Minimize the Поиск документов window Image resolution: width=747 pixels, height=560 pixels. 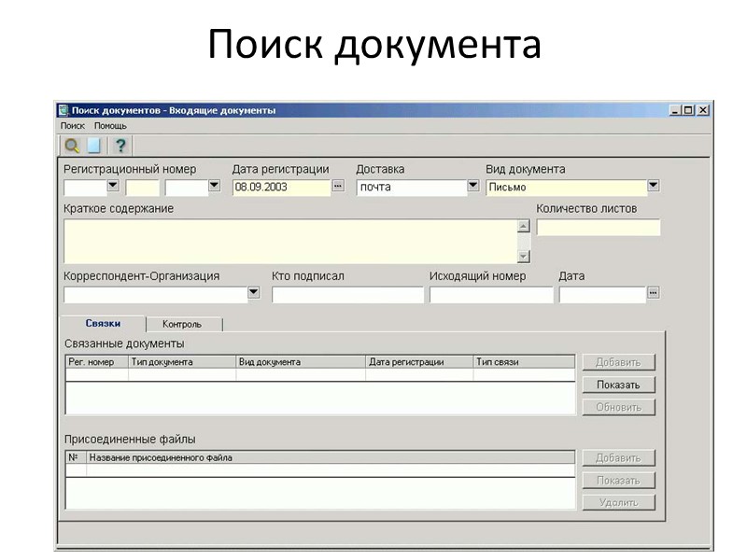674,110
